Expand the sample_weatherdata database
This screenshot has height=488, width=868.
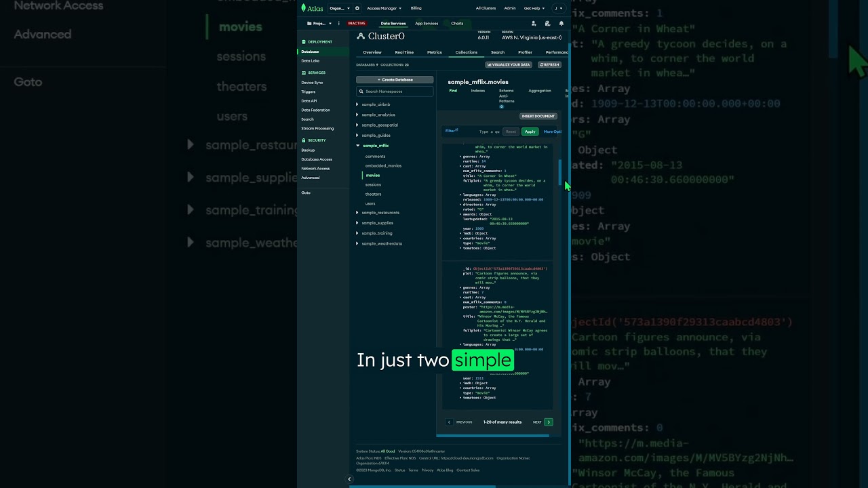(x=357, y=243)
